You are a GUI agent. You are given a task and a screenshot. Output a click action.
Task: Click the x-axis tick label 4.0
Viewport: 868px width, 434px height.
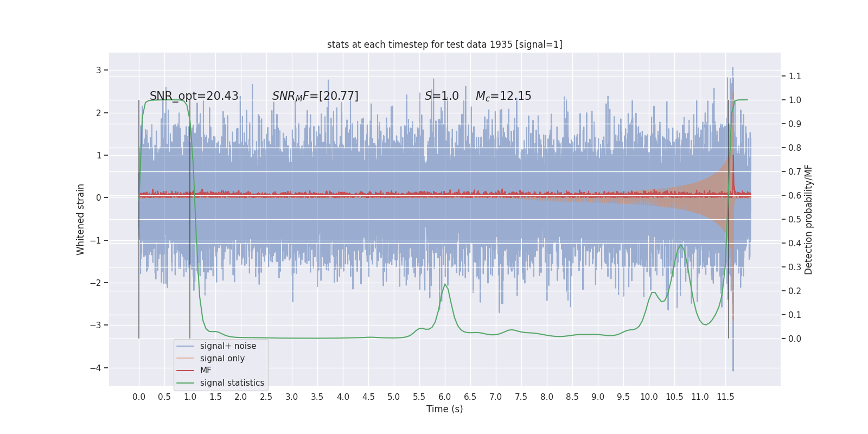coord(343,397)
